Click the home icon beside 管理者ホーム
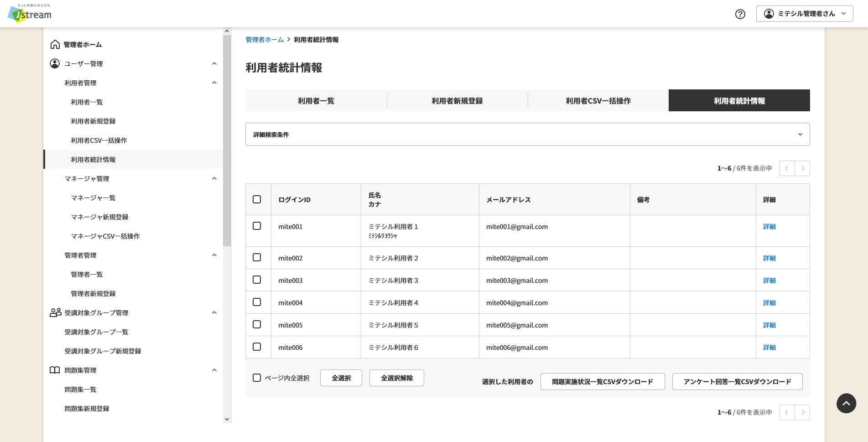 [x=55, y=44]
